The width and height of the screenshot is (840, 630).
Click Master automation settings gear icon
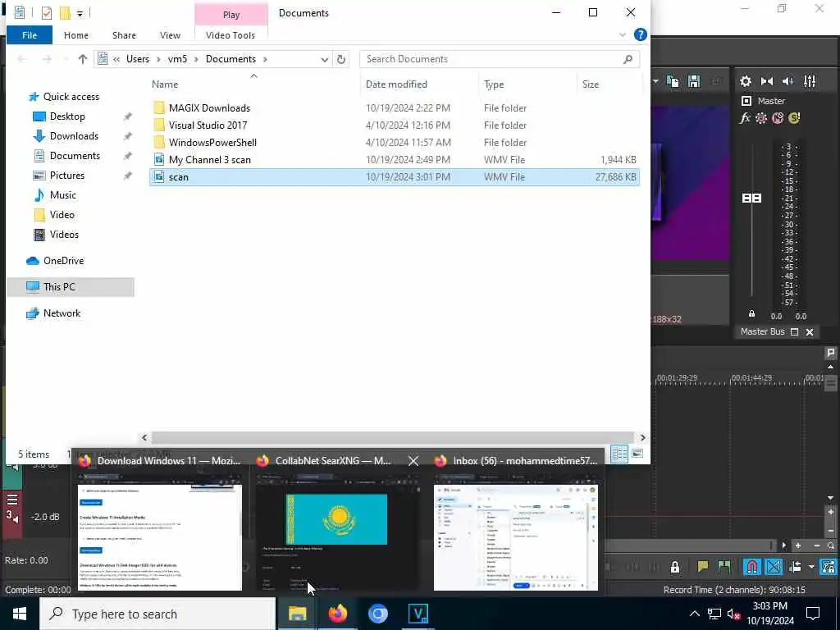760,118
